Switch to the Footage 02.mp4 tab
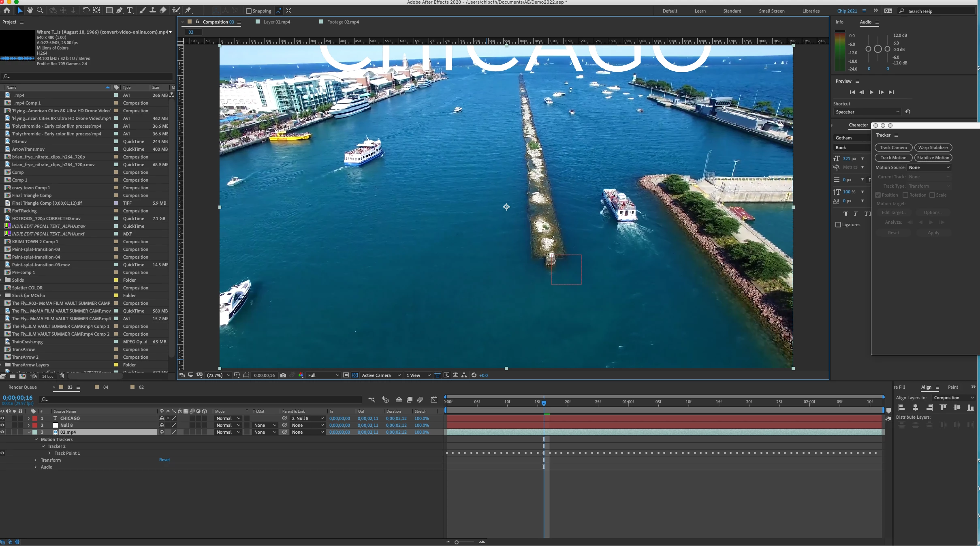980x546 pixels. tap(343, 22)
